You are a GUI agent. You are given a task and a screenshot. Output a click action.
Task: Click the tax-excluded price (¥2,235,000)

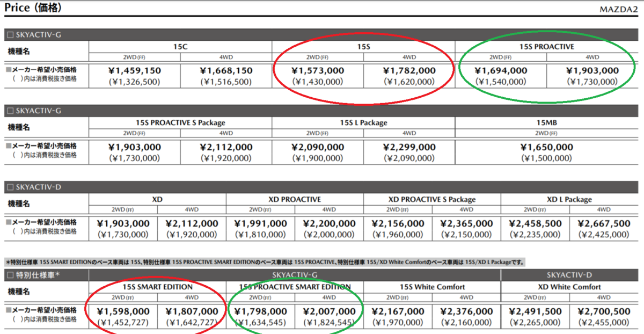point(536,235)
